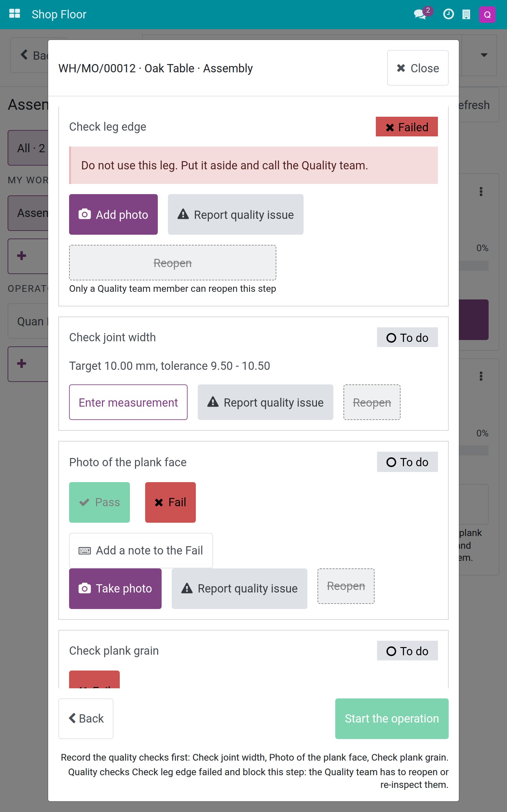Click the first work order's 0% progress bar
Viewport: 507px width, 812px height.
pos(473,266)
